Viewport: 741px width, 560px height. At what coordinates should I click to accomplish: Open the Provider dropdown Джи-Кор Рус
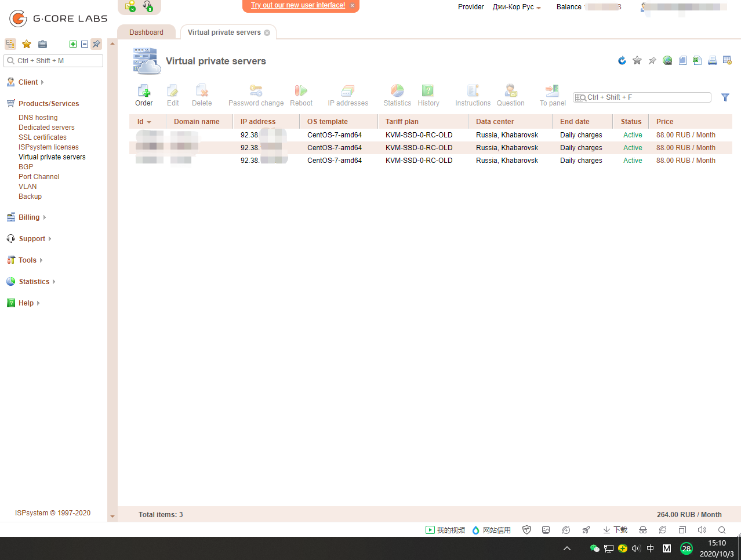pos(517,7)
